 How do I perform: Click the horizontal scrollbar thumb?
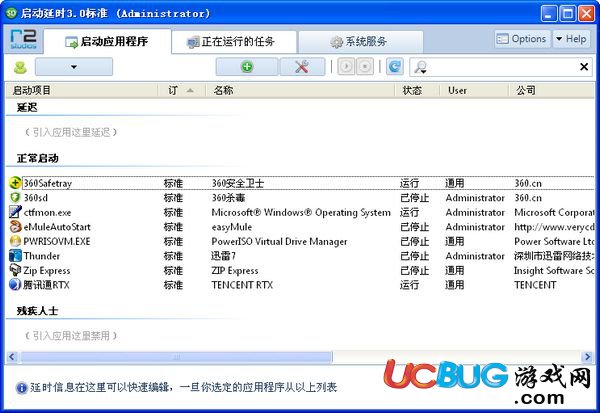(x=176, y=357)
